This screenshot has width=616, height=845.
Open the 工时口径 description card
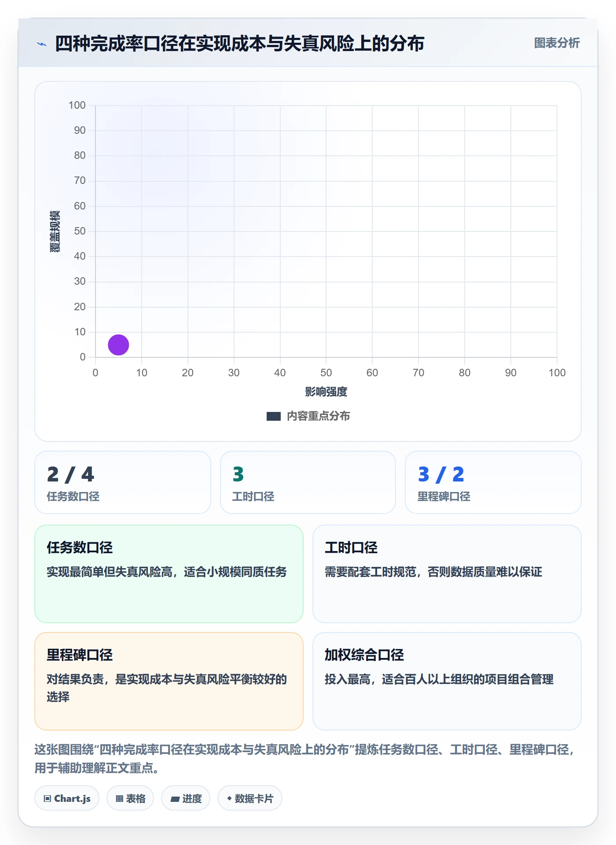(447, 574)
